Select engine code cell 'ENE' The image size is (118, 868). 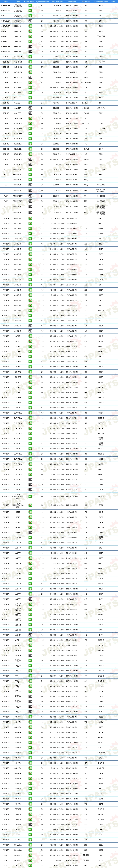click(x=101, y=113)
